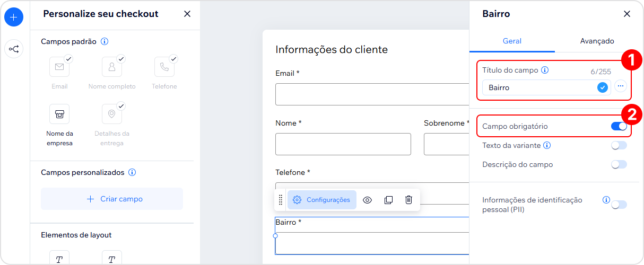Viewport: 644px width, 265px height.
Task: Click the Criar campo button
Action: 112,199
